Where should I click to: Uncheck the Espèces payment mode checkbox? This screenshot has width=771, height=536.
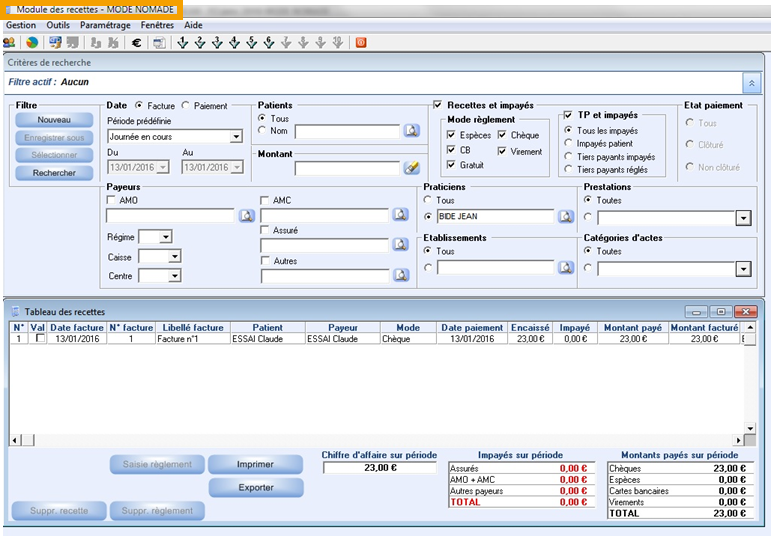tap(452, 135)
